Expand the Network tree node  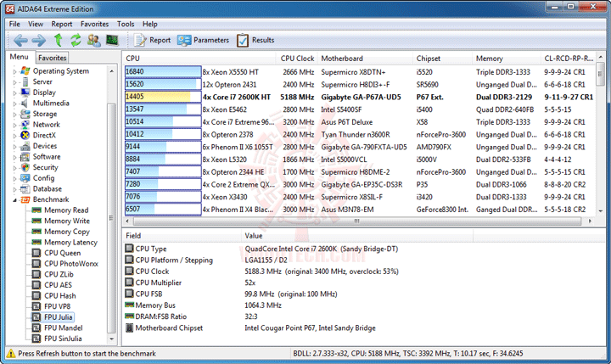[14, 125]
